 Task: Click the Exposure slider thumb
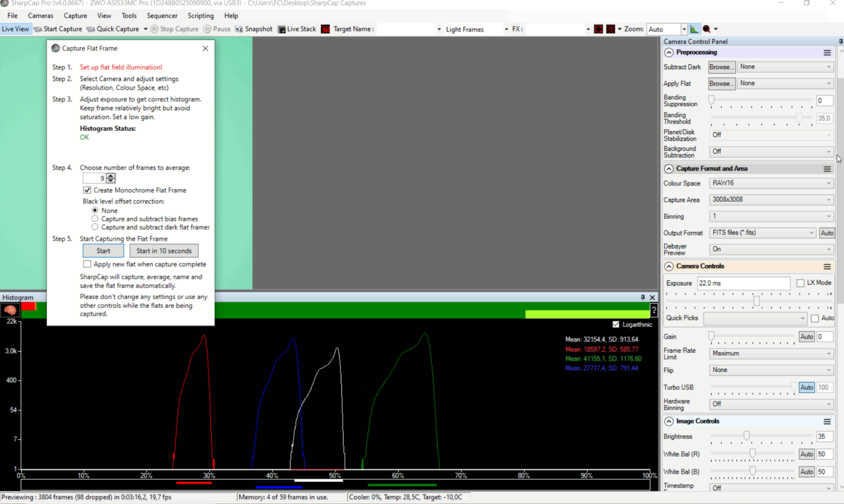[x=756, y=301]
